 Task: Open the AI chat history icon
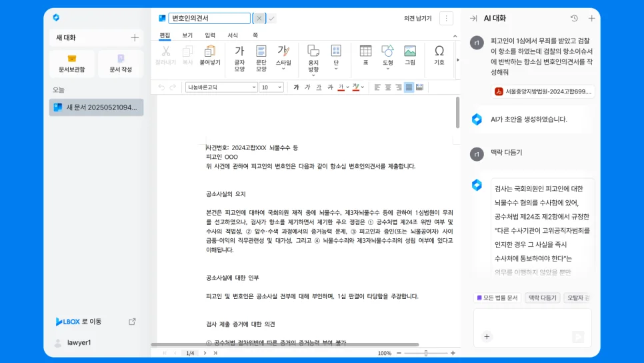pyautogui.click(x=574, y=18)
